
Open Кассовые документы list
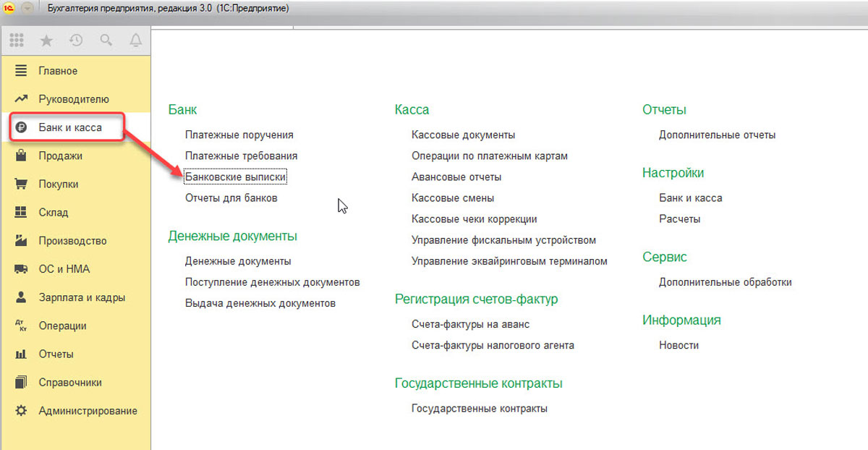(x=463, y=135)
